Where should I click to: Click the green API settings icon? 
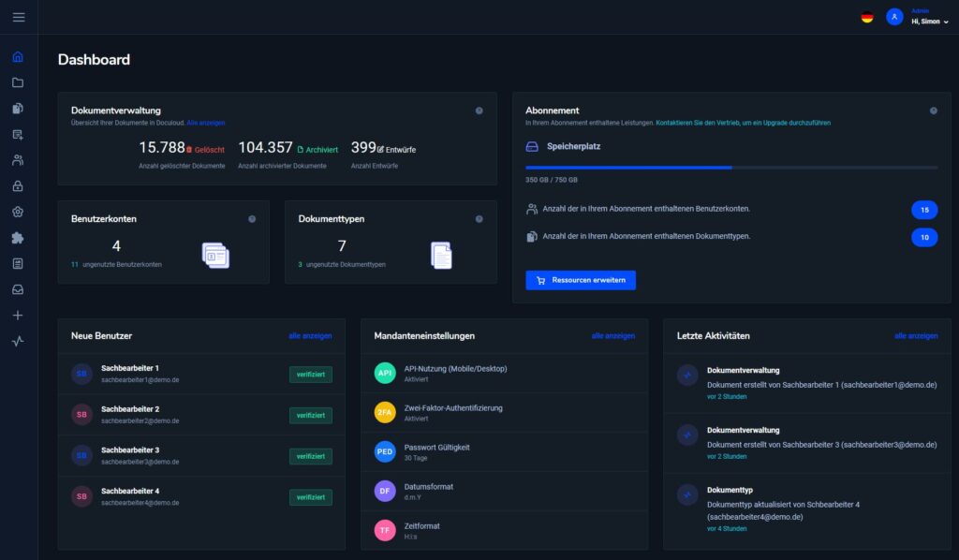[385, 373]
